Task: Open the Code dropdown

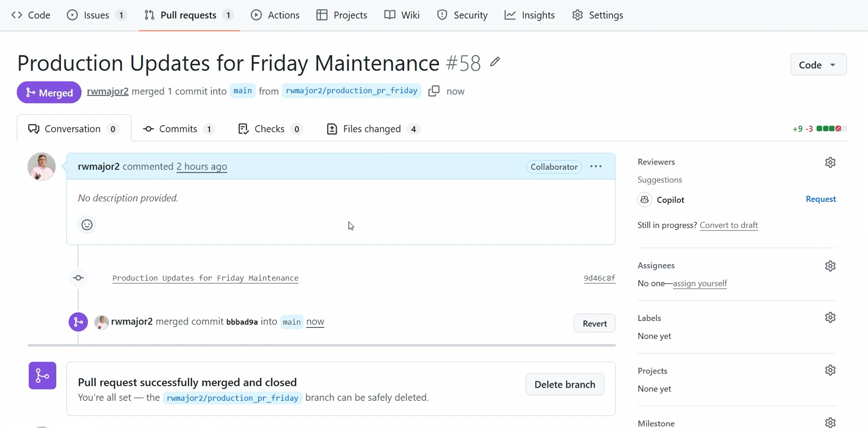Action: 818,65
